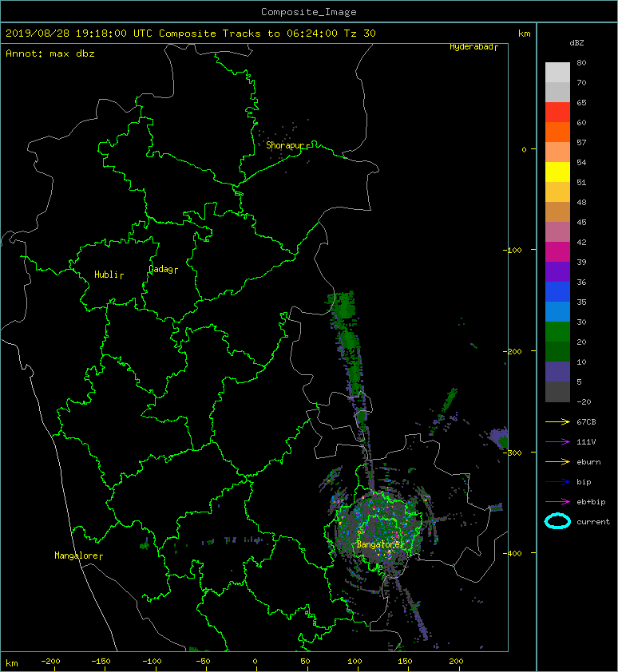Select the Hubli city label
This screenshot has width=618, height=672.
tap(106, 275)
